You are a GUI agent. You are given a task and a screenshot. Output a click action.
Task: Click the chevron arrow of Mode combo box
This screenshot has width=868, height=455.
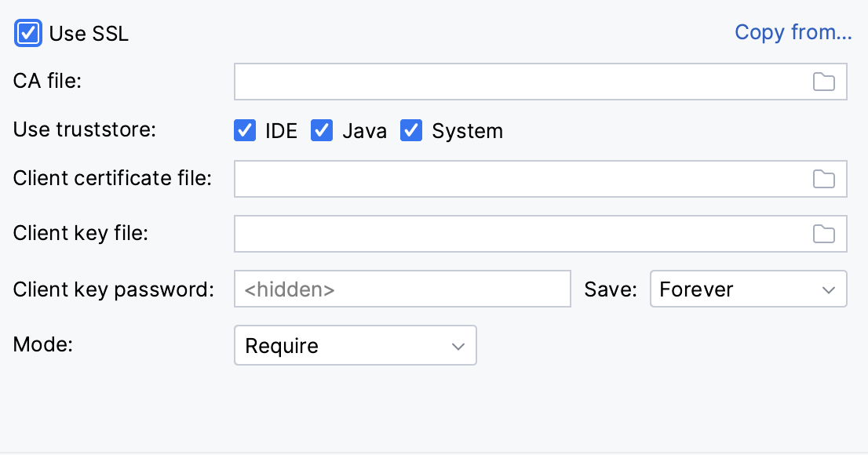(x=458, y=346)
